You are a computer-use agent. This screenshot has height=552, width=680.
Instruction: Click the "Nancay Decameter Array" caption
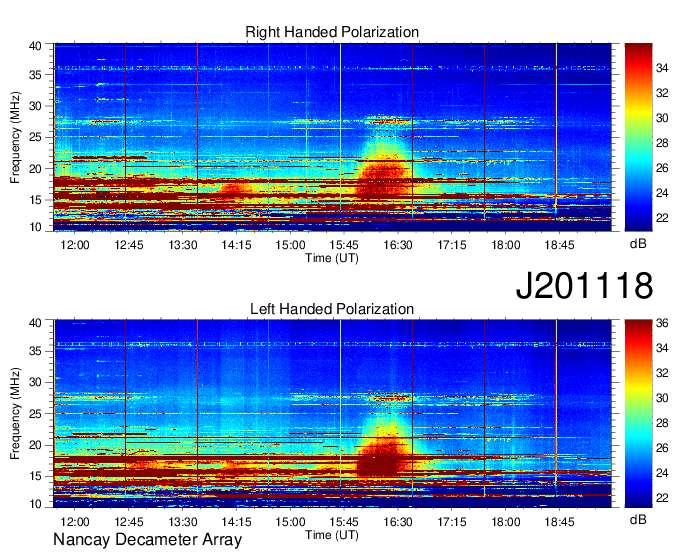(x=147, y=540)
